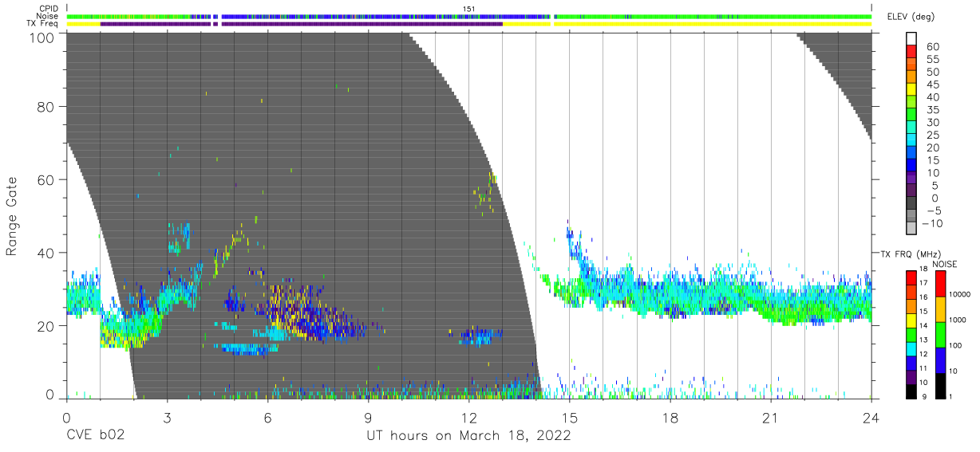
Task: Click the white top swatch of the ELEV colorbar
Action: [912, 41]
